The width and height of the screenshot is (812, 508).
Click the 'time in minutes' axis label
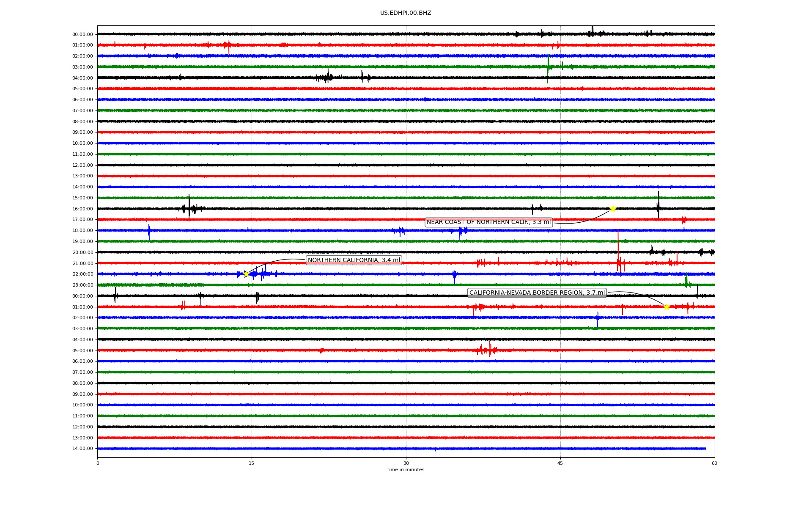pyautogui.click(x=406, y=470)
